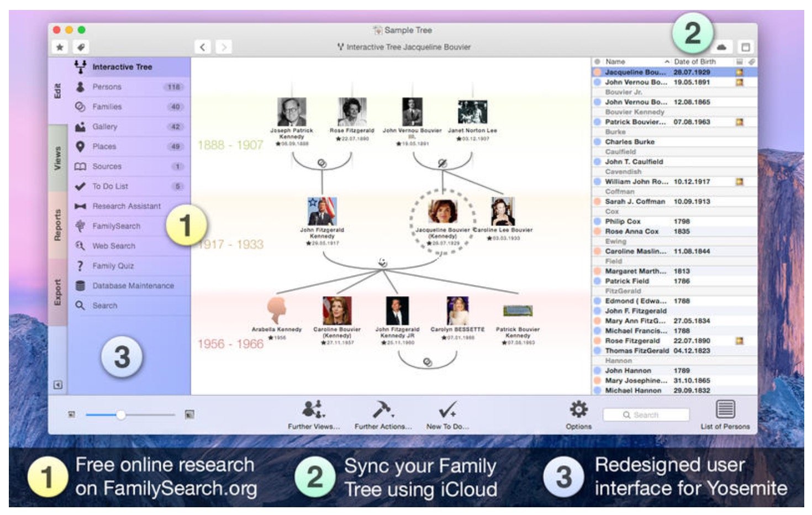Open the Gallery section
This screenshot has height=515, width=812.
pos(129,127)
